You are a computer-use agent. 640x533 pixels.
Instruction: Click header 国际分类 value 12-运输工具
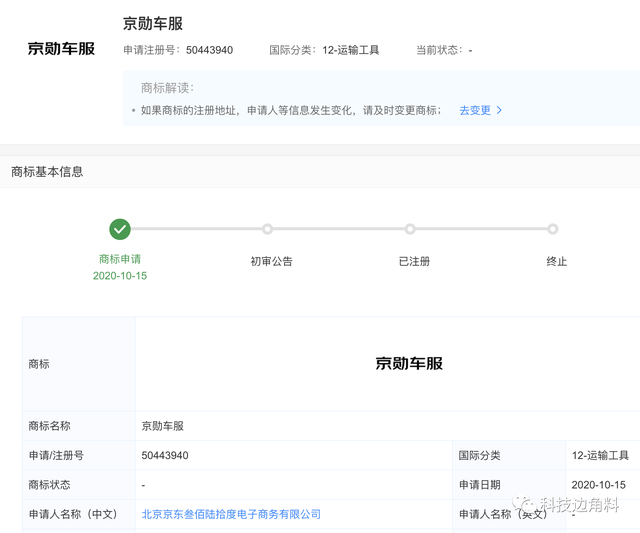click(x=351, y=50)
